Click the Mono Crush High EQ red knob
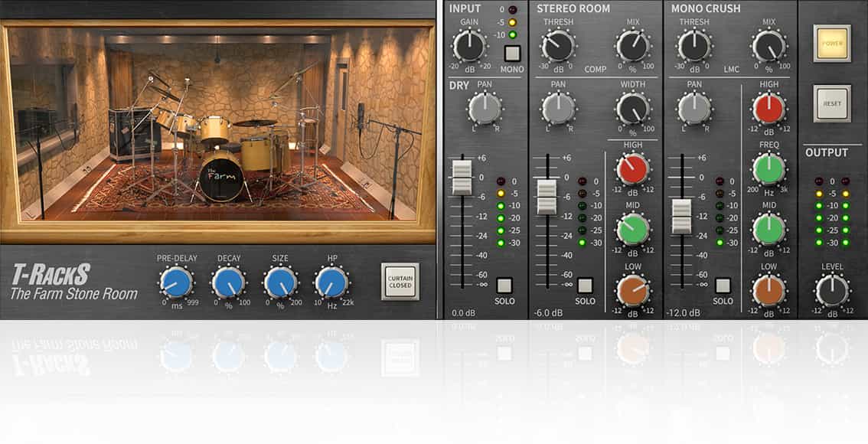The height and width of the screenshot is (444, 868). (769, 109)
